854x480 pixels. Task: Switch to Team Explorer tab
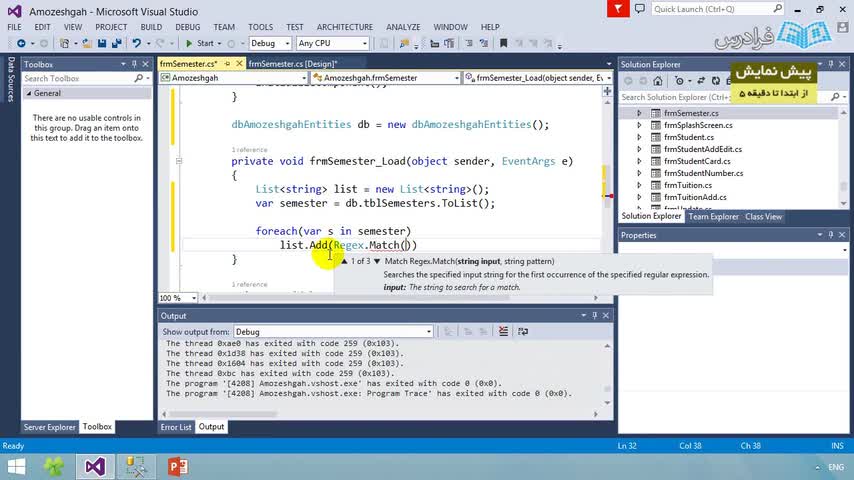713,216
